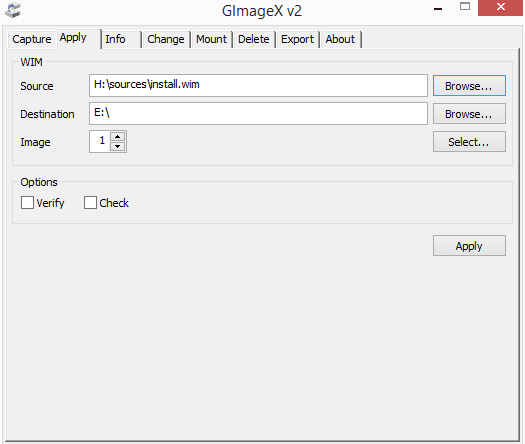The height and width of the screenshot is (444, 525).
Task: Open the About tab
Action: 341,39
